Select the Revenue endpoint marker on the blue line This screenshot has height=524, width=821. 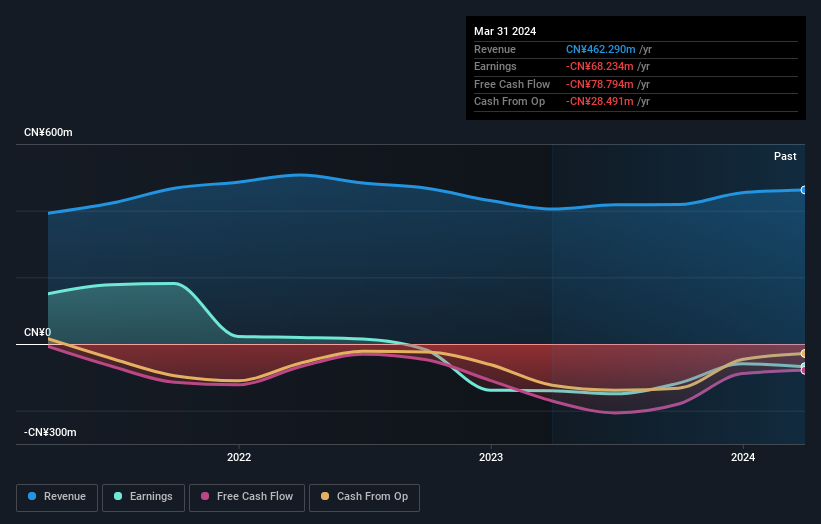pyautogui.click(x=804, y=190)
